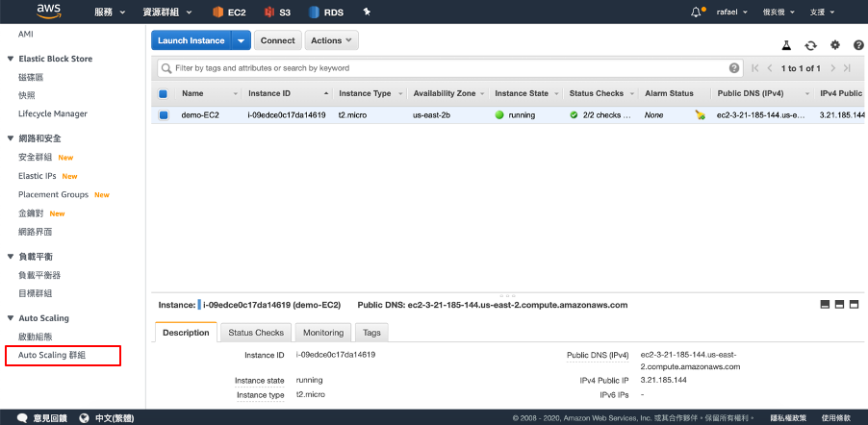Viewport: 868px width, 425px height.
Task: Go to last page of results
Action: [847, 68]
